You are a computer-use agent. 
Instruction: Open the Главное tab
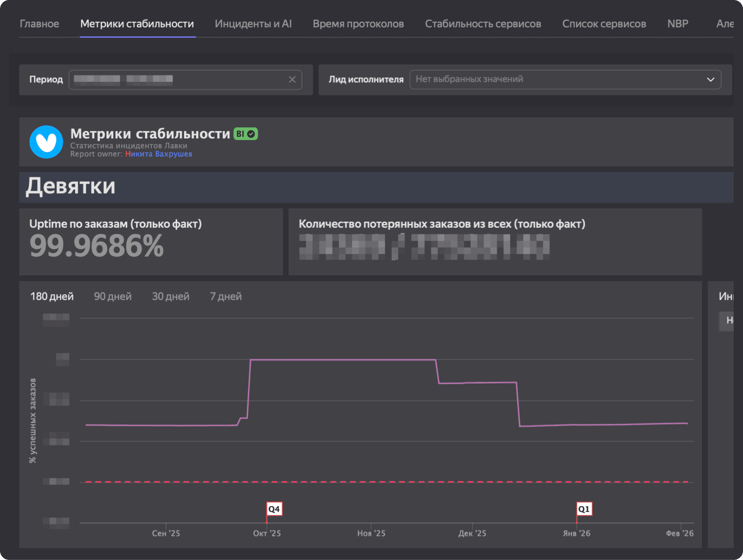point(39,24)
